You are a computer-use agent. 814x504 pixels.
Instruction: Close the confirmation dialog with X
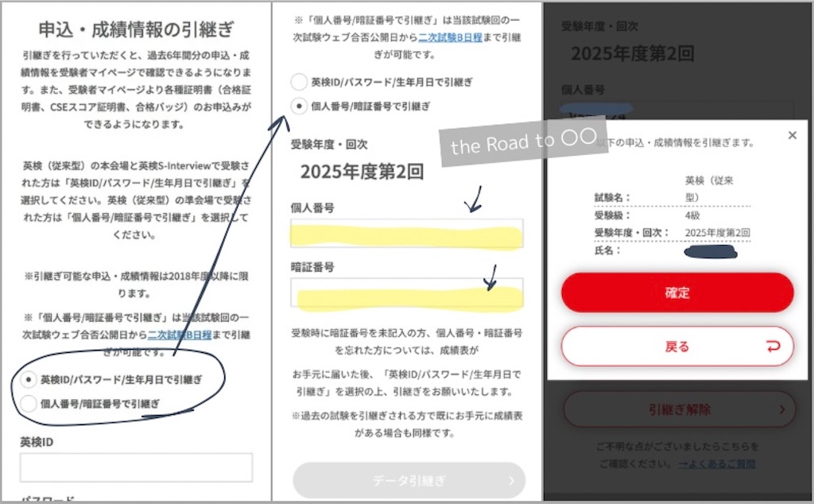[x=793, y=135]
